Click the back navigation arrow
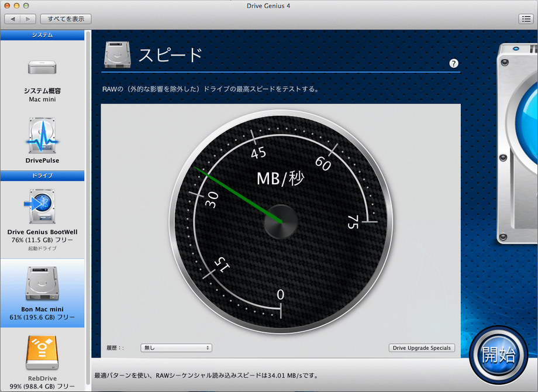 (x=13, y=19)
